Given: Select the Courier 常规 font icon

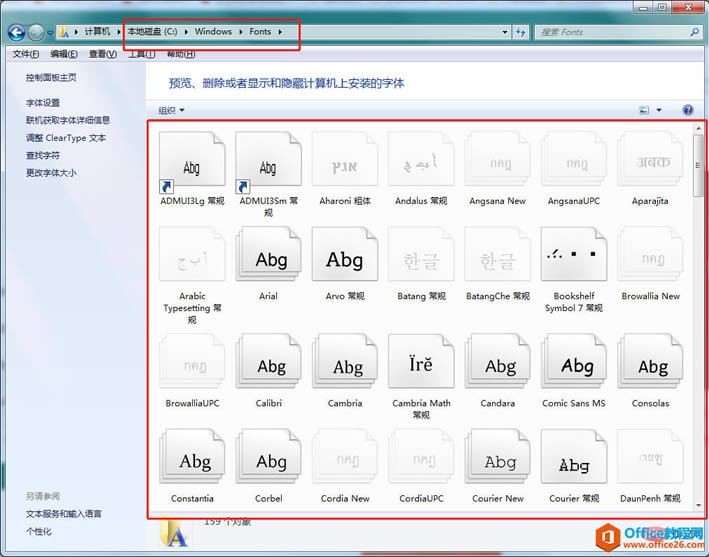Looking at the screenshot, I should click(574, 457).
